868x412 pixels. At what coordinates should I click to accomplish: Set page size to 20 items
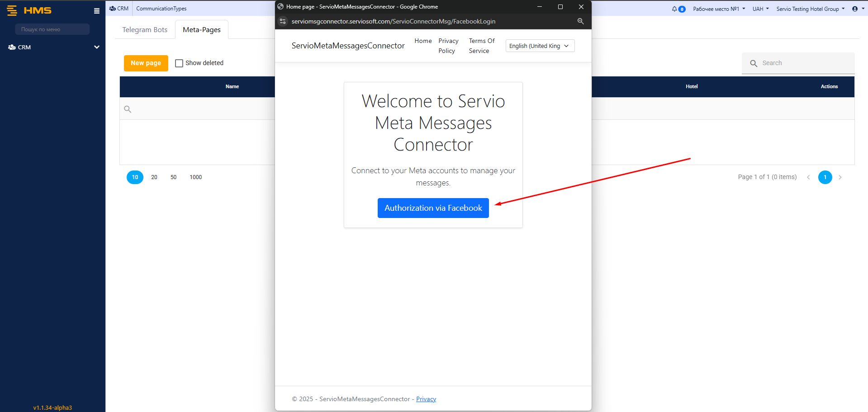[x=154, y=177]
